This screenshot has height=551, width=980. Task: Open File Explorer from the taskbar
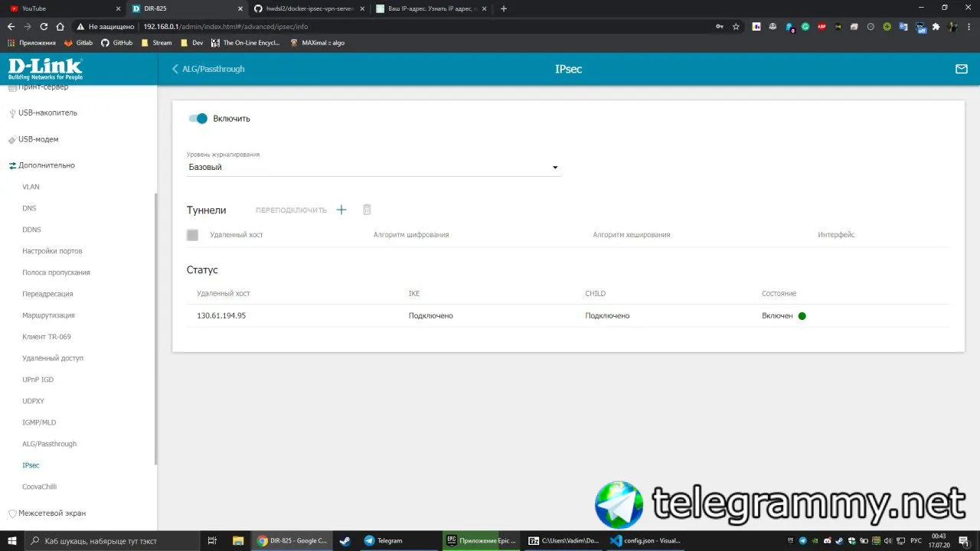[237, 540]
